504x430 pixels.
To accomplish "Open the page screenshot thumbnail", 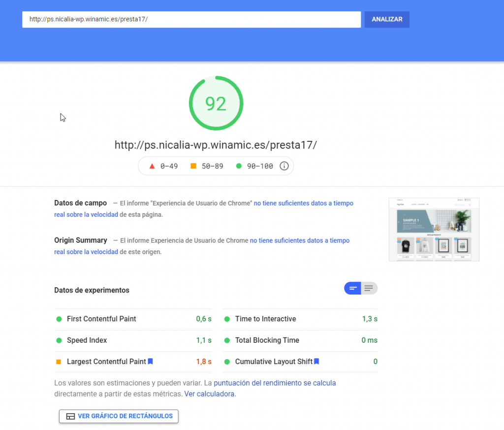I will point(434,230).
